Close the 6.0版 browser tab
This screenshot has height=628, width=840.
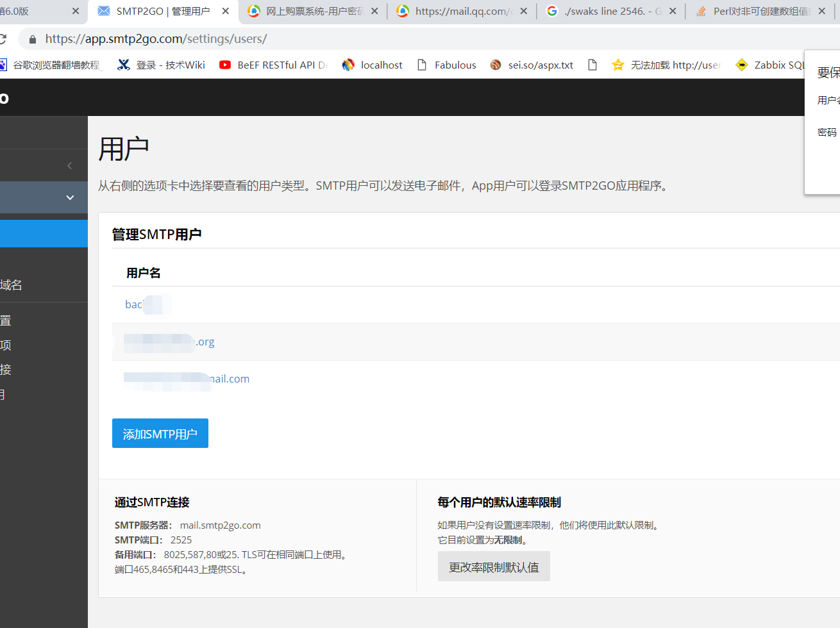pos(76,12)
